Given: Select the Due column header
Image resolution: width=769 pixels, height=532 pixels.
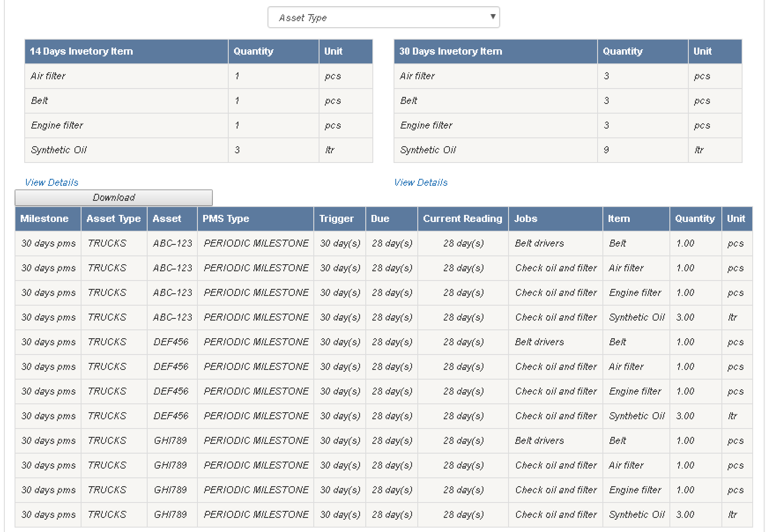Looking at the screenshot, I should pyautogui.click(x=380, y=219).
